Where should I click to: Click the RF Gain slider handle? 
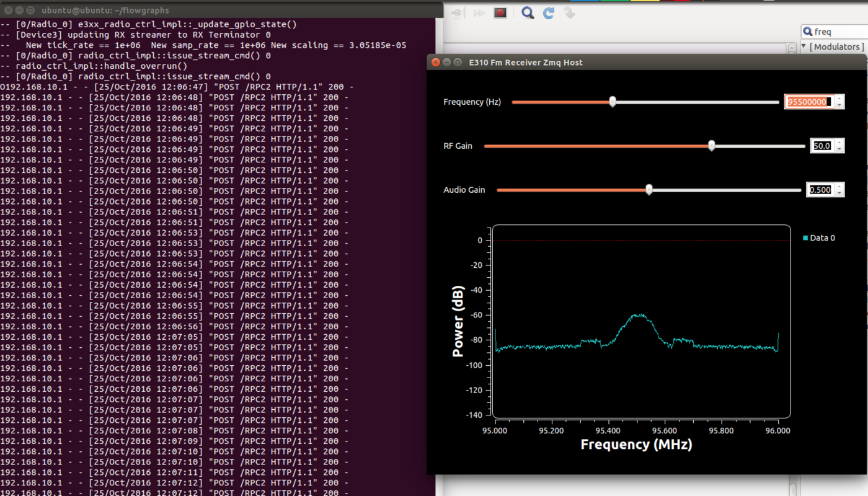click(711, 145)
